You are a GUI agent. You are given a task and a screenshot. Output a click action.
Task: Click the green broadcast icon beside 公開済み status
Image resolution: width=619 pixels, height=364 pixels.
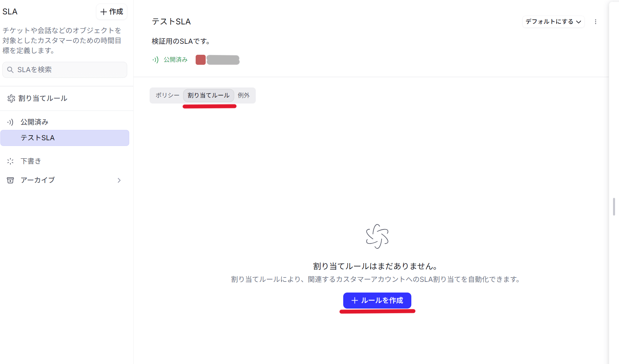[x=155, y=59]
